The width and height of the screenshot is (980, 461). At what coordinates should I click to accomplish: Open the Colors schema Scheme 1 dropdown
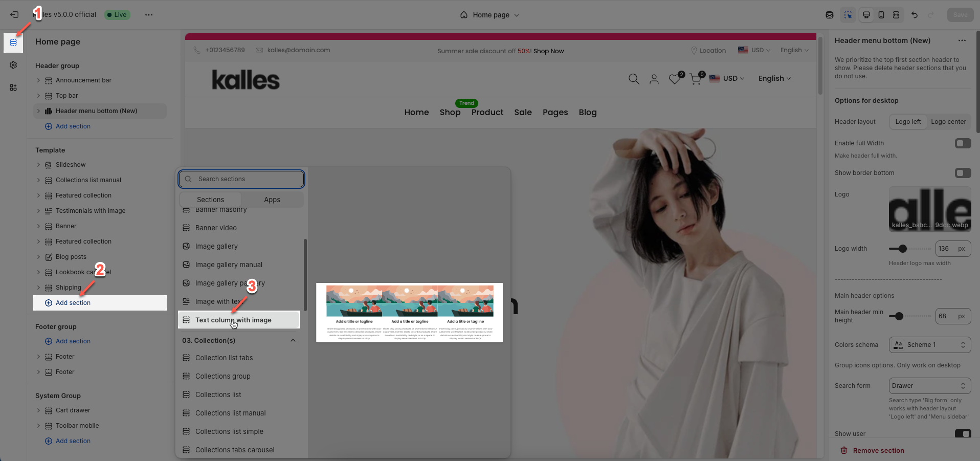930,345
